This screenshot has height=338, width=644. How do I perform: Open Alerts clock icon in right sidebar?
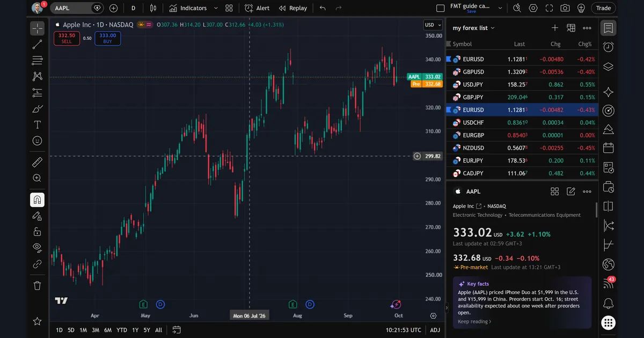(x=608, y=47)
